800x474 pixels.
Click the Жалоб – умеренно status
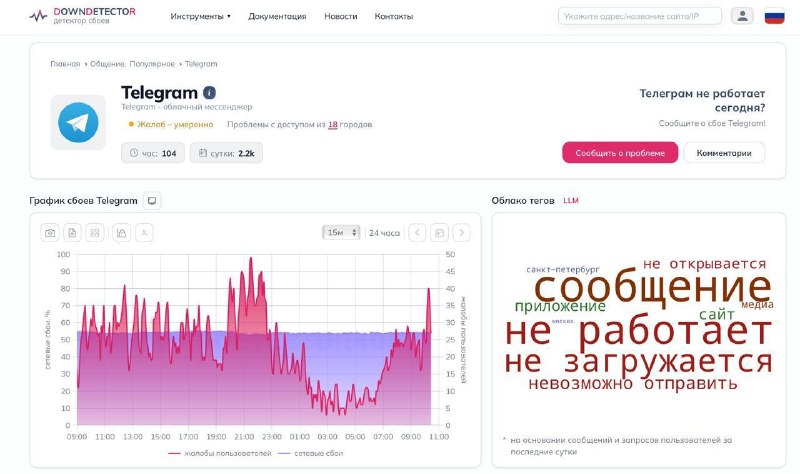point(171,124)
